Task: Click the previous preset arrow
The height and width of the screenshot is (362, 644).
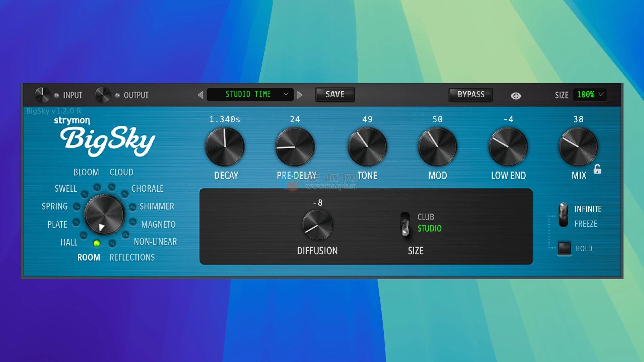Action: point(200,95)
